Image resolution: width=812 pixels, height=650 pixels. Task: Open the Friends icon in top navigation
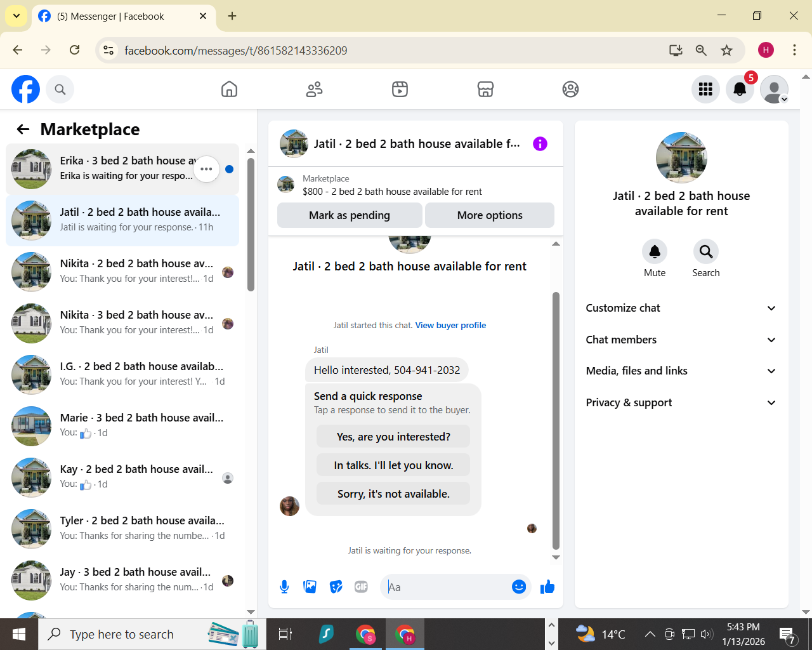coord(315,90)
